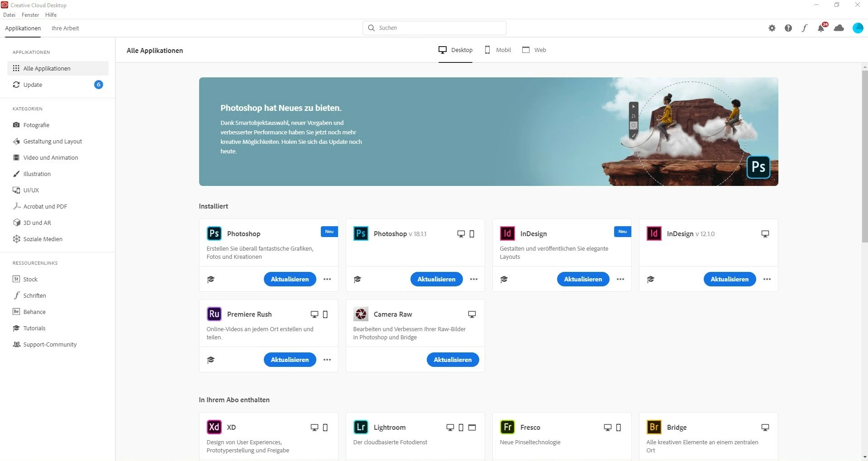This screenshot has height=461, width=868.
Task: Click the Premiere Rush app icon
Action: click(214, 314)
